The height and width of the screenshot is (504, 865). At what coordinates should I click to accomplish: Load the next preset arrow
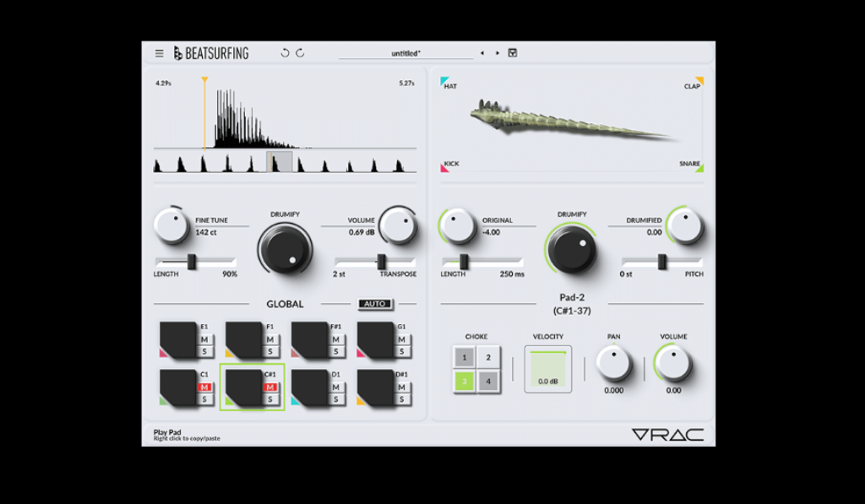[x=498, y=53]
